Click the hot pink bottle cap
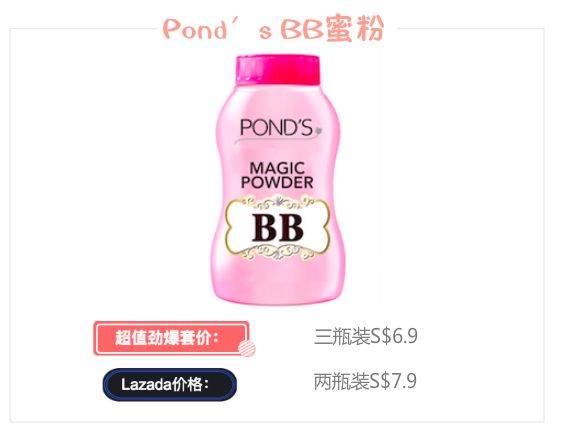This screenshot has width=572, height=439. (x=278, y=69)
